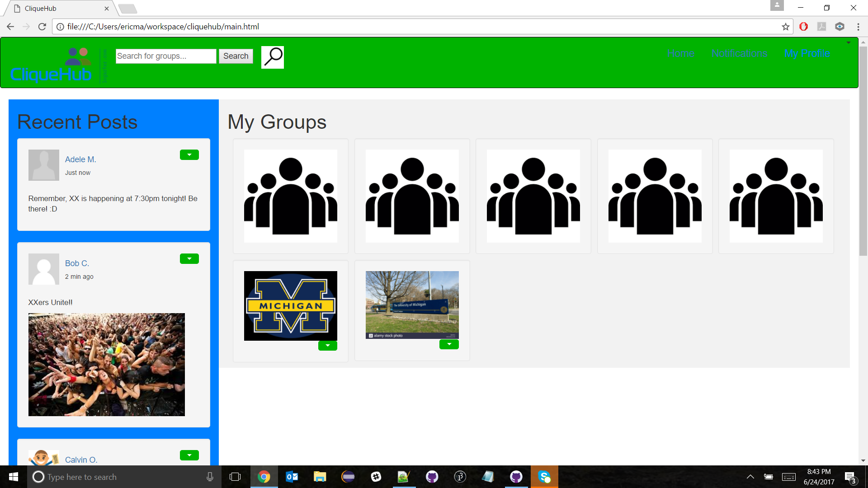This screenshot has height=488, width=868.
Task: Click the magnifying glass search icon
Action: [x=273, y=57]
